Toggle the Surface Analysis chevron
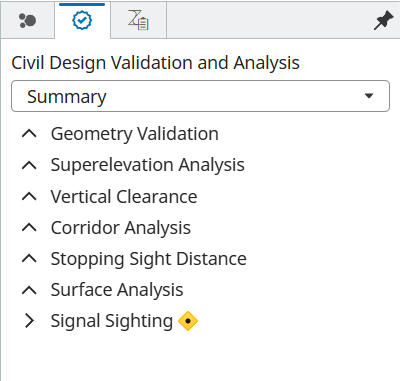The width and height of the screenshot is (400, 381). [x=29, y=290]
